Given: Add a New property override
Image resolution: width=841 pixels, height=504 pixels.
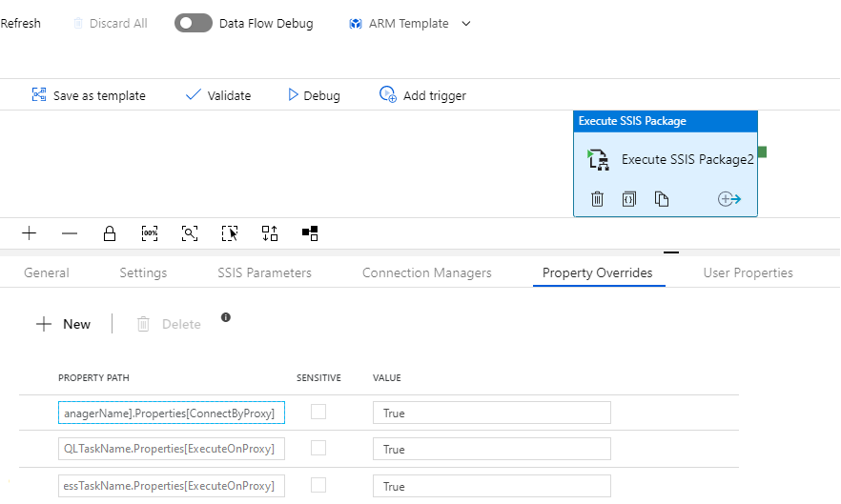Looking at the screenshot, I should (63, 324).
